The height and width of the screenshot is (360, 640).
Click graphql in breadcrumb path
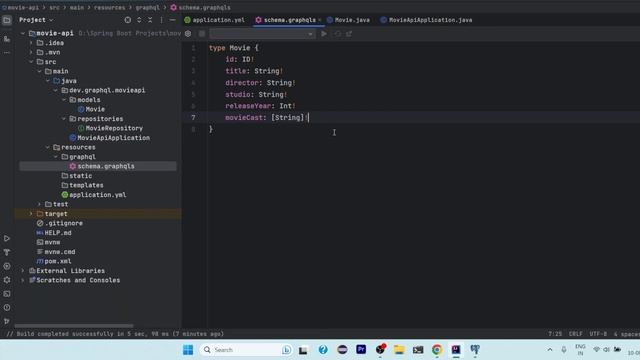point(148,7)
